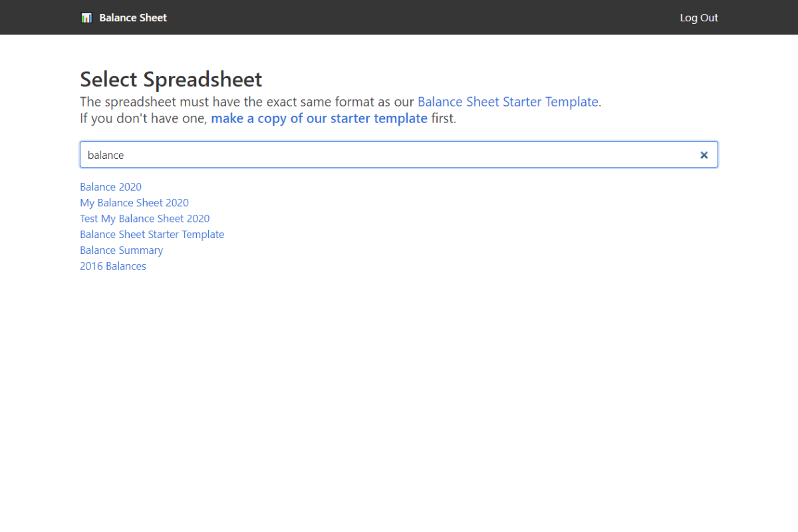Open the 'Test My Balance Sheet 2020' result
Screen dimensions: 798x532
tap(144, 219)
